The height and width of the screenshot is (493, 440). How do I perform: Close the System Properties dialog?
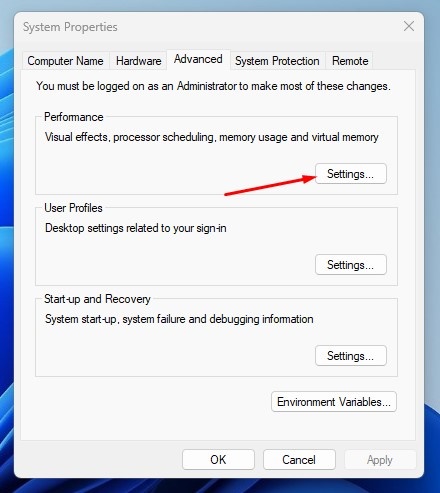point(409,26)
